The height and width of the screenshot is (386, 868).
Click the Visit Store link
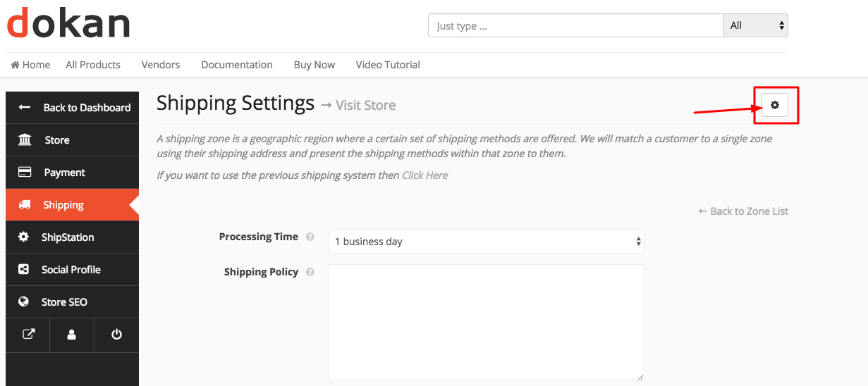[x=365, y=106]
